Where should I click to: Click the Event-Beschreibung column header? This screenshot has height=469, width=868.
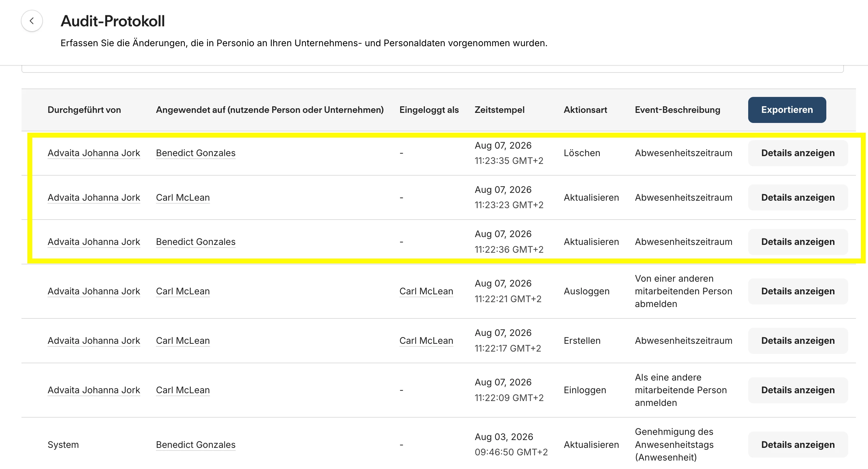click(677, 110)
